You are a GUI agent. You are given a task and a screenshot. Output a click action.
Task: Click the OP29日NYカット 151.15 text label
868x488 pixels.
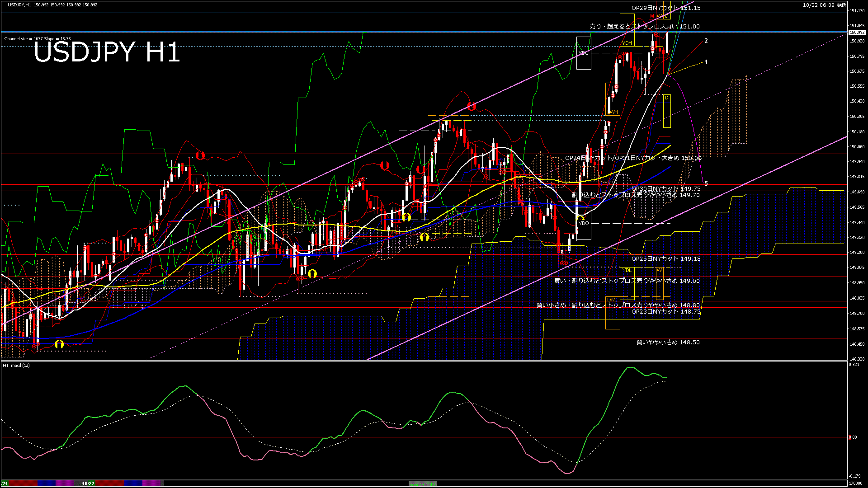pos(666,8)
